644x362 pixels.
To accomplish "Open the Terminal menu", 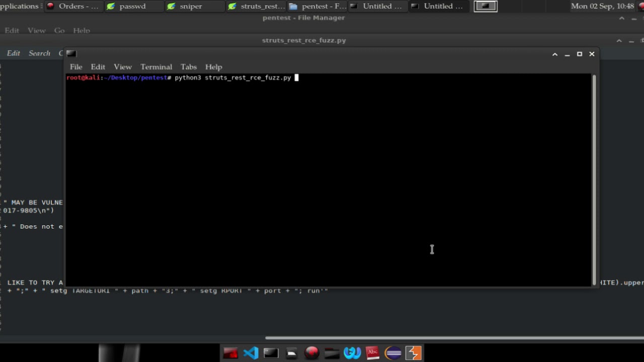I will point(156,67).
